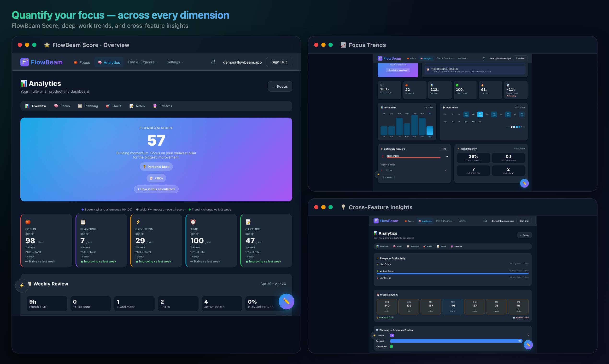The image size is (609, 364).
Task: Click the '9h Focus Time' Weekly Review card
Action: click(x=47, y=303)
